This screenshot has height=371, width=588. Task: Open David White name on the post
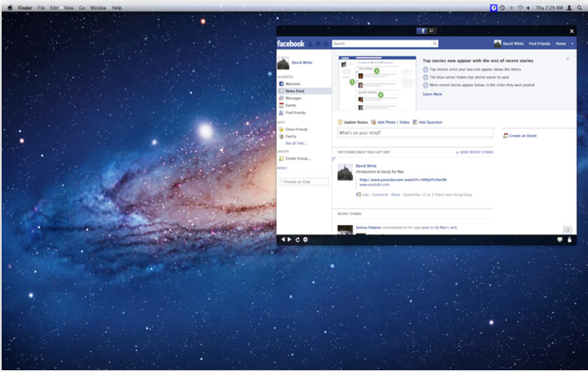point(366,165)
